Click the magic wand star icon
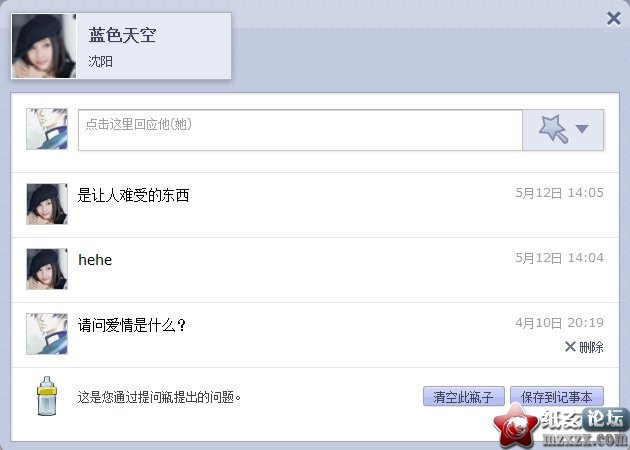This screenshot has height=450, width=630. pos(554,129)
